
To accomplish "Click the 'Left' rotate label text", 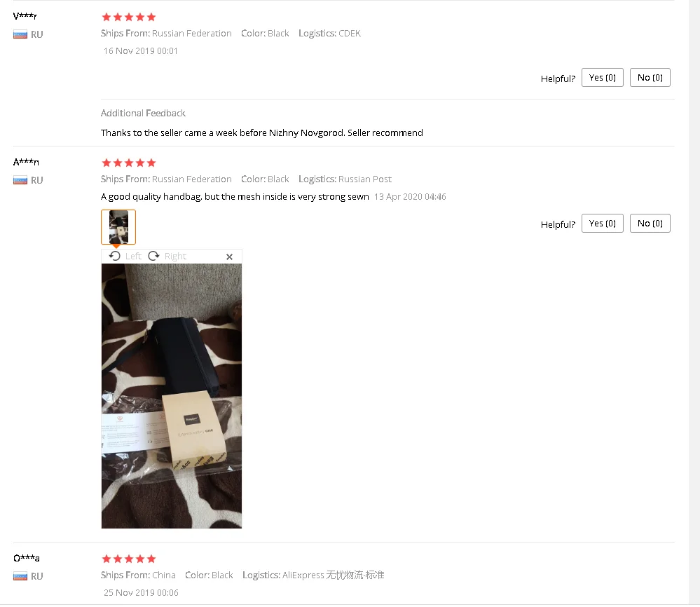I will (133, 256).
